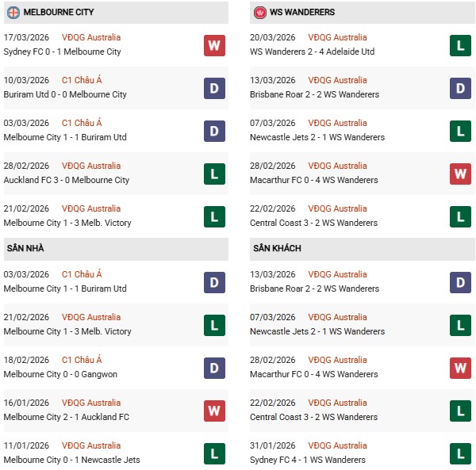Click W badge for Melbourne City 2-1 Auckland

click(214, 411)
